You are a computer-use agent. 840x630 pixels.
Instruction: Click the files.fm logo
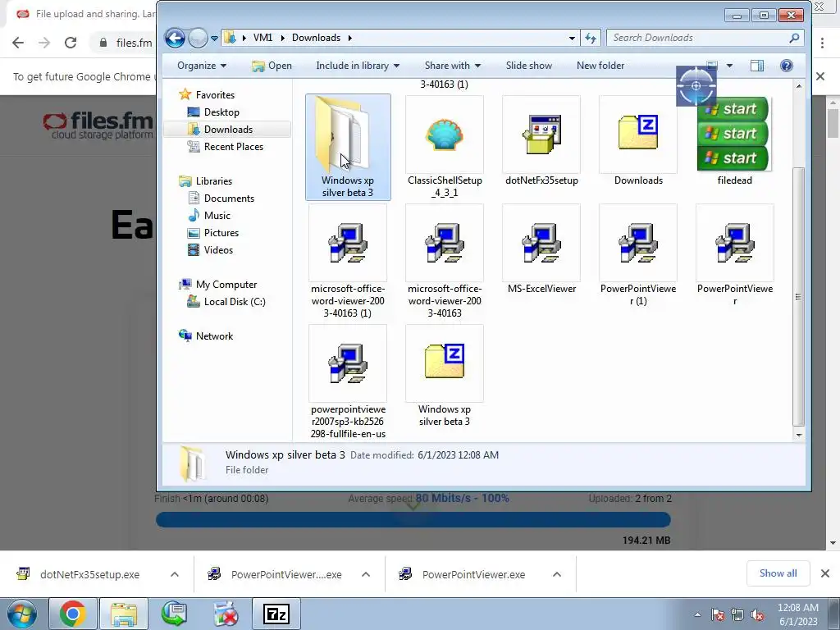point(98,126)
